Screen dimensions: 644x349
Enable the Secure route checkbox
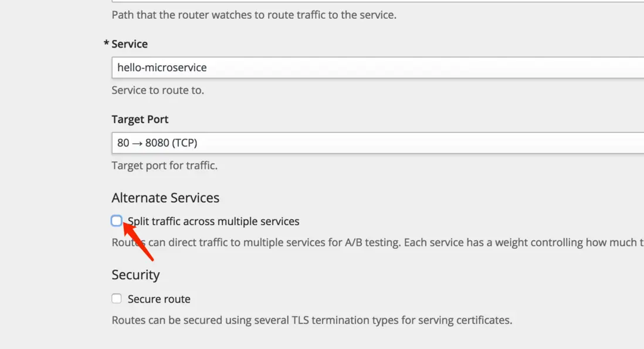[117, 299]
